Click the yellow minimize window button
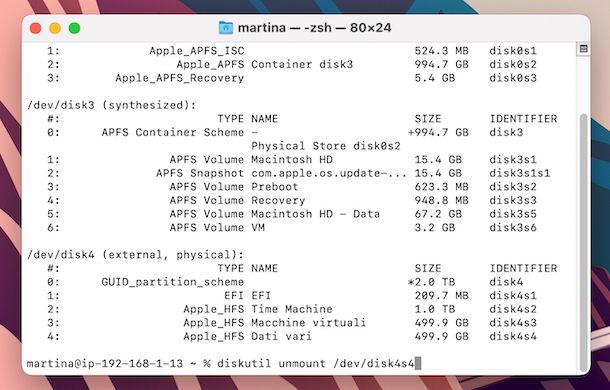Screen dimensions: 610x390 pyautogui.click(x=55, y=28)
